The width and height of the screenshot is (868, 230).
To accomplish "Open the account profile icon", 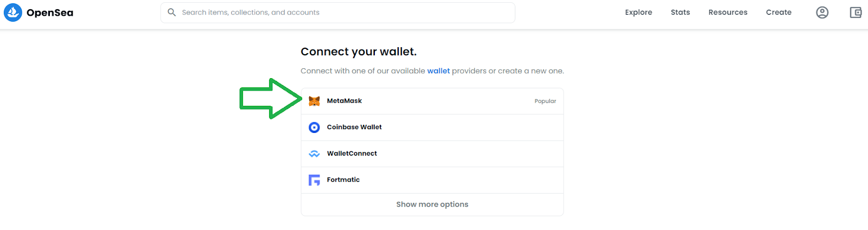I will 822,12.
